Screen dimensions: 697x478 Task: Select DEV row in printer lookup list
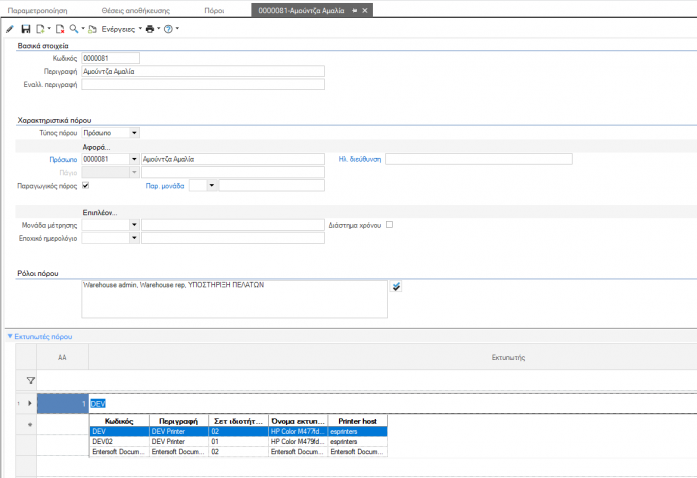click(x=238, y=431)
